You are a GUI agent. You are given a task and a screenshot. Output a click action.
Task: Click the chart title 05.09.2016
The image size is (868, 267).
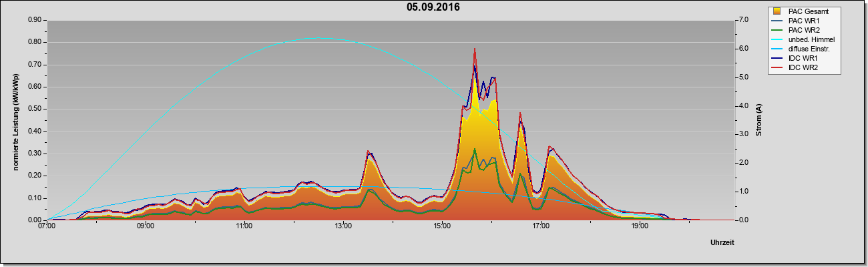(433, 7)
